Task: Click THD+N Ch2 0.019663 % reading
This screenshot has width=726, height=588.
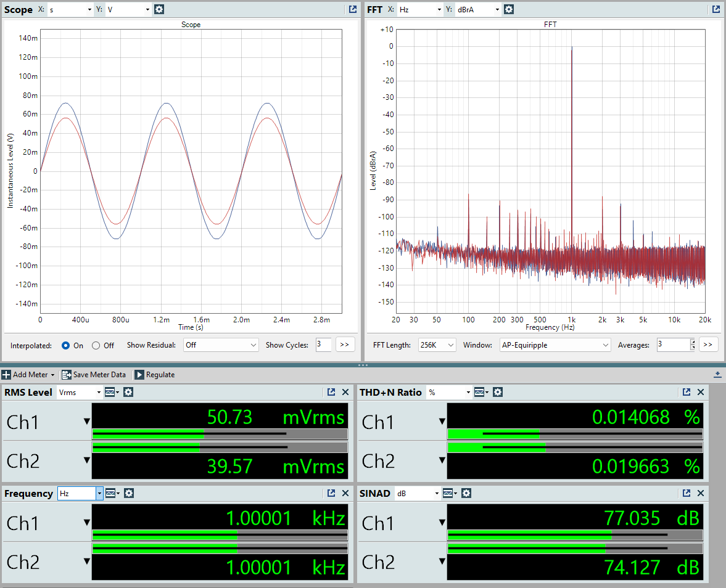Action: (646, 467)
